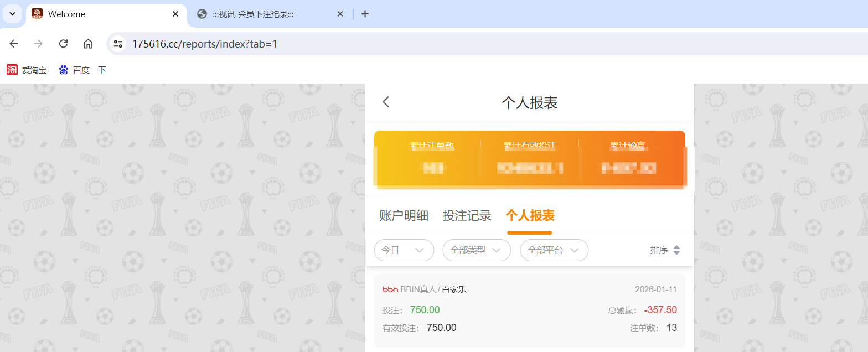Select the 账户明细 tab
The image size is (868, 352).
tap(404, 216)
